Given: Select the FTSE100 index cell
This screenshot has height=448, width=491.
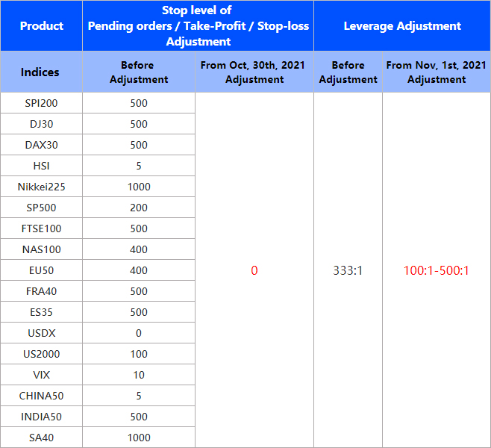Looking at the screenshot, I should (x=41, y=228).
